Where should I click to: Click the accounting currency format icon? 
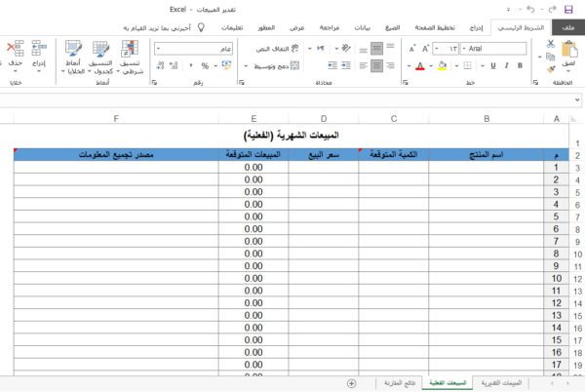226,65
